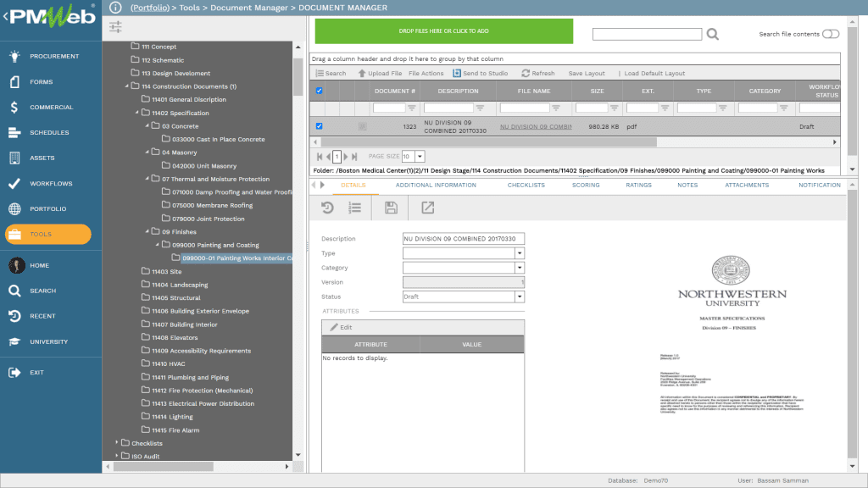Open the Recent history icon
This screenshot has width=868, height=488.
14,316
